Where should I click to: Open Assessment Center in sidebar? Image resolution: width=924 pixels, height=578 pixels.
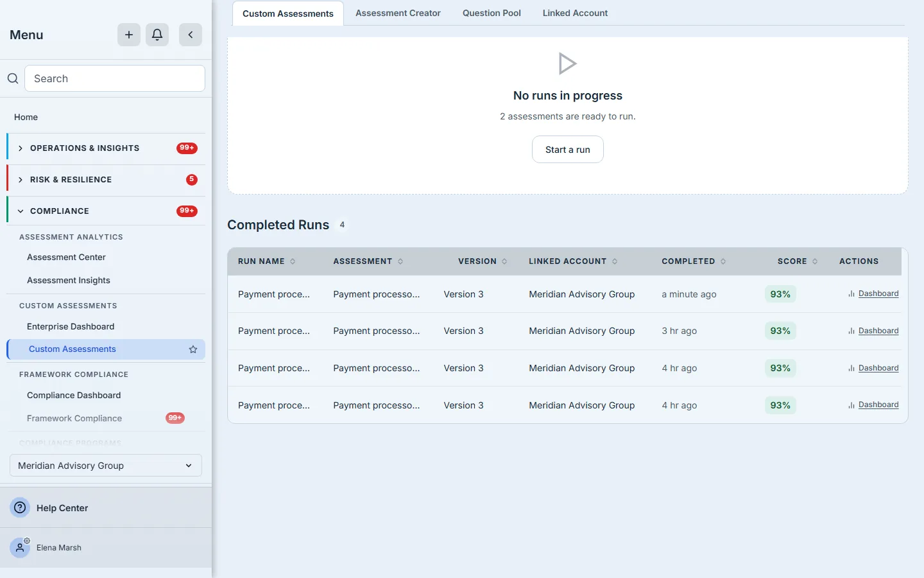point(66,257)
